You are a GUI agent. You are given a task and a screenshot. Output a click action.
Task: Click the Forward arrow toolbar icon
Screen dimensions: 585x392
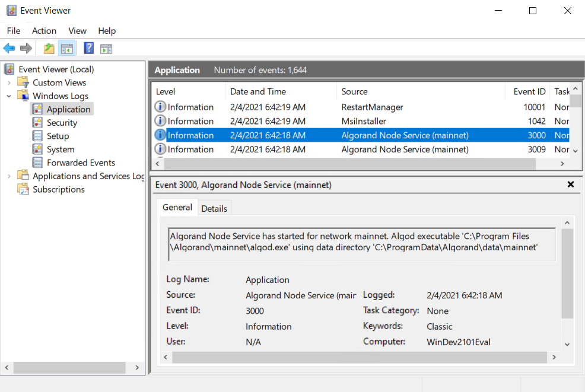26,48
